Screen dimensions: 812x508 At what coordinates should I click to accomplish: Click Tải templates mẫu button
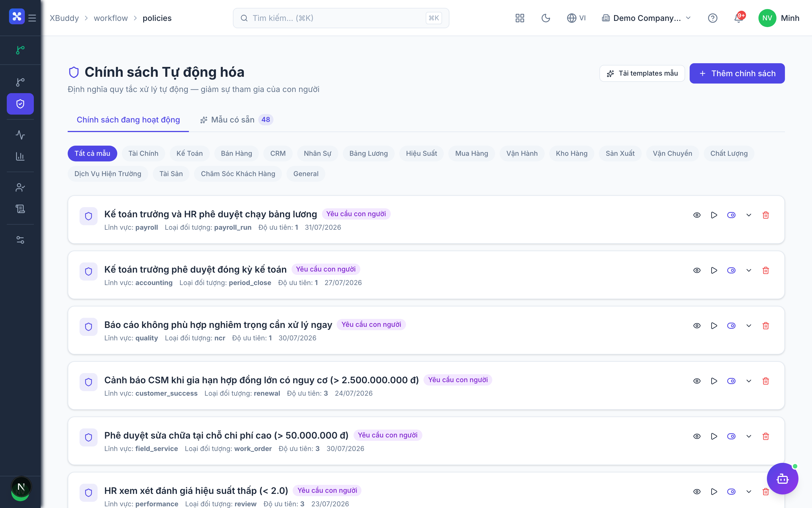pyautogui.click(x=642, y=74)
